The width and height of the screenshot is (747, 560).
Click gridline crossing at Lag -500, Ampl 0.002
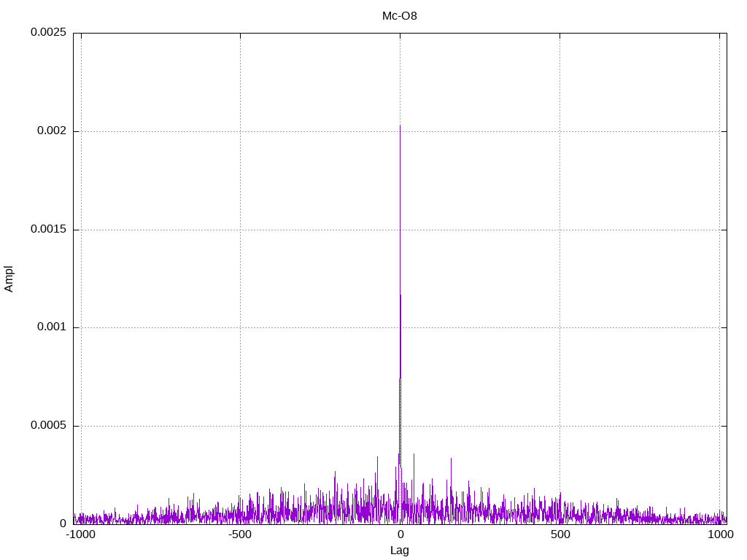pyautogui.click(x=240, y=131)
